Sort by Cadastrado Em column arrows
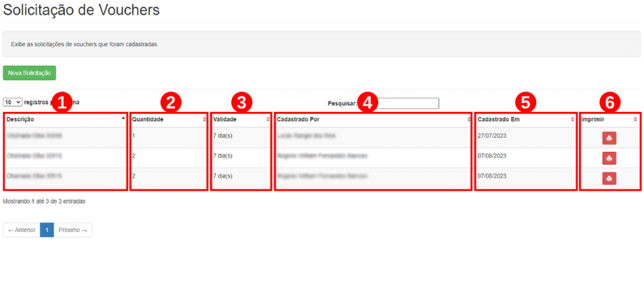Image resolution: width=644 pixels, height=293 pixels. [x=573, y=119]
